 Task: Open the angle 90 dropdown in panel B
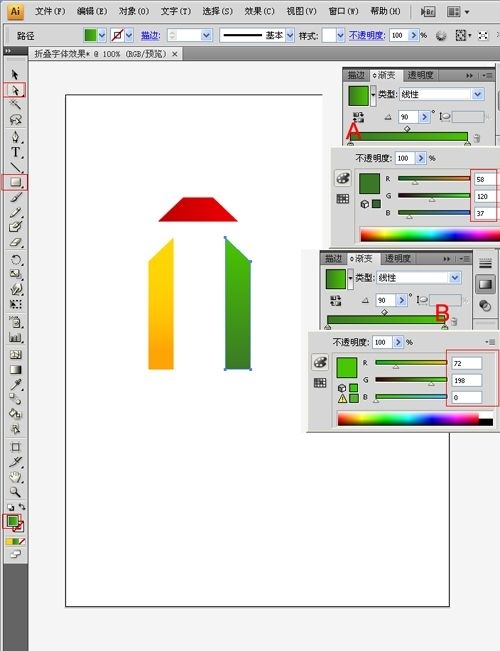click(x=401, y=300)
